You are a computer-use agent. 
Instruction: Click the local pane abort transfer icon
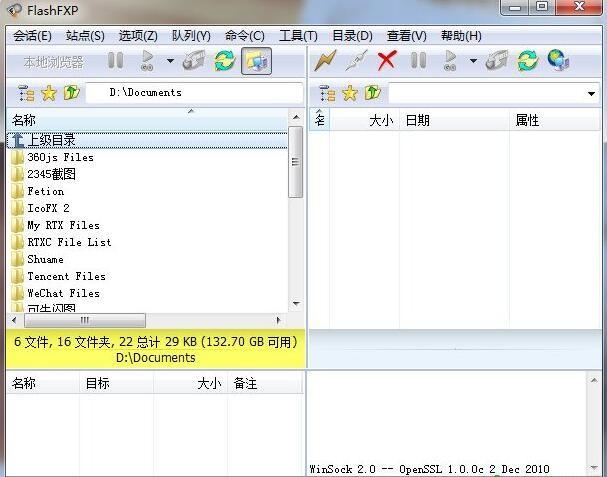tap(194, 60)
